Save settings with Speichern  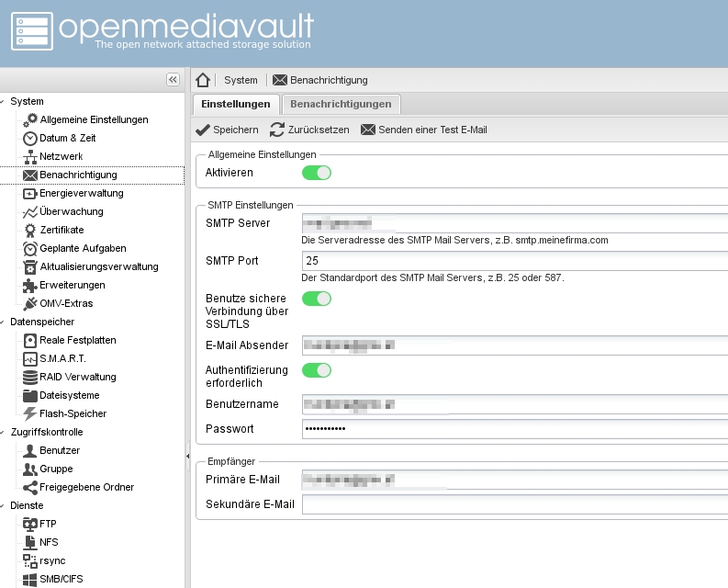coord(227,130)
